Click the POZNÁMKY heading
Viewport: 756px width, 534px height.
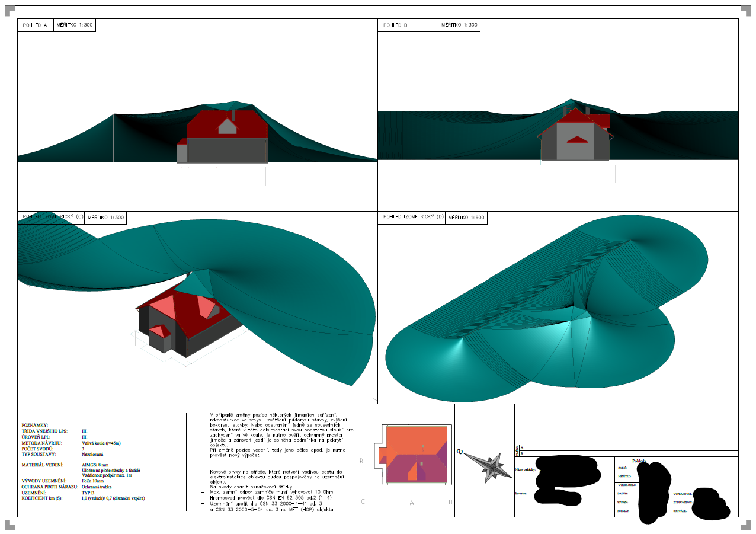35,426
